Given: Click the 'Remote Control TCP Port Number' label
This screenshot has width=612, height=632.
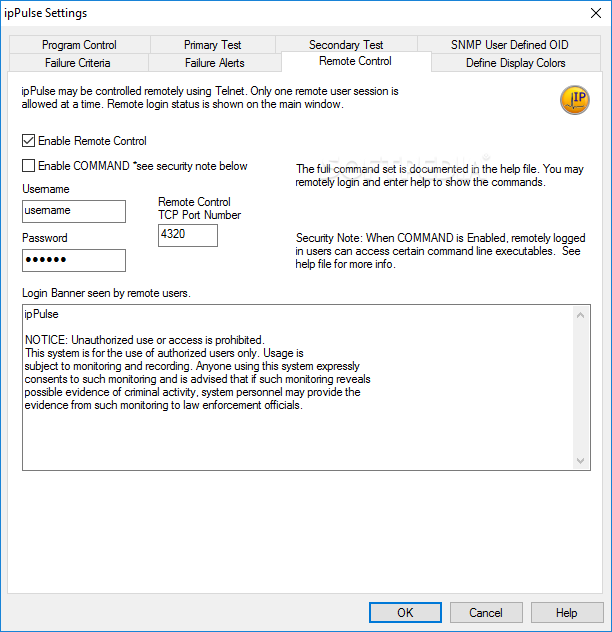Looking at the screenshot, I should [200, 208].
